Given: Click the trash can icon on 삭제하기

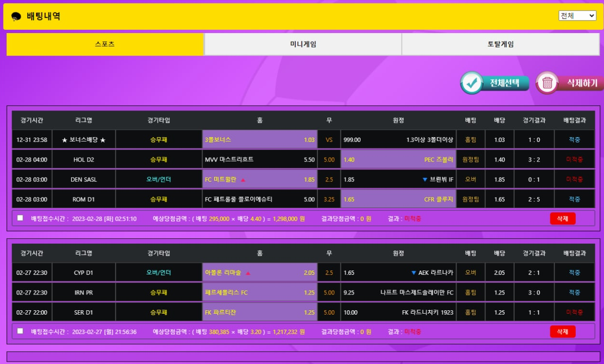Looking at the screenshot, I should click(x=547, y=83).
